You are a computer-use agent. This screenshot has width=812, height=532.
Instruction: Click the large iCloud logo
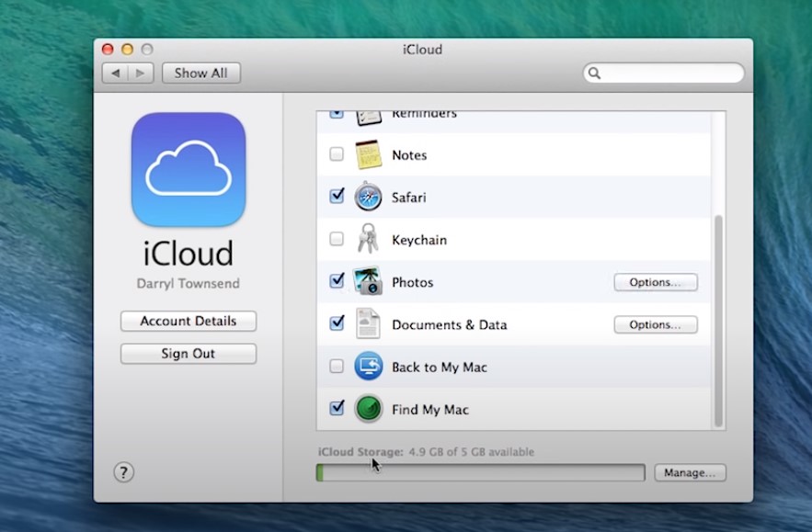tap(189, 170)
